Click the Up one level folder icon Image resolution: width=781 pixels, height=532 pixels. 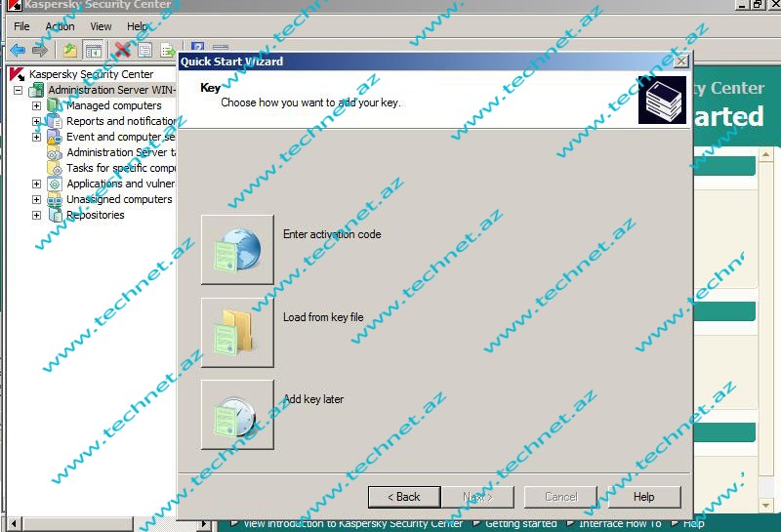pos(69,50)
